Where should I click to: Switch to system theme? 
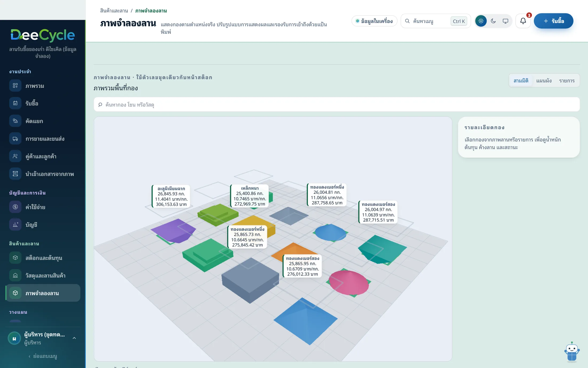pos(505,21)
